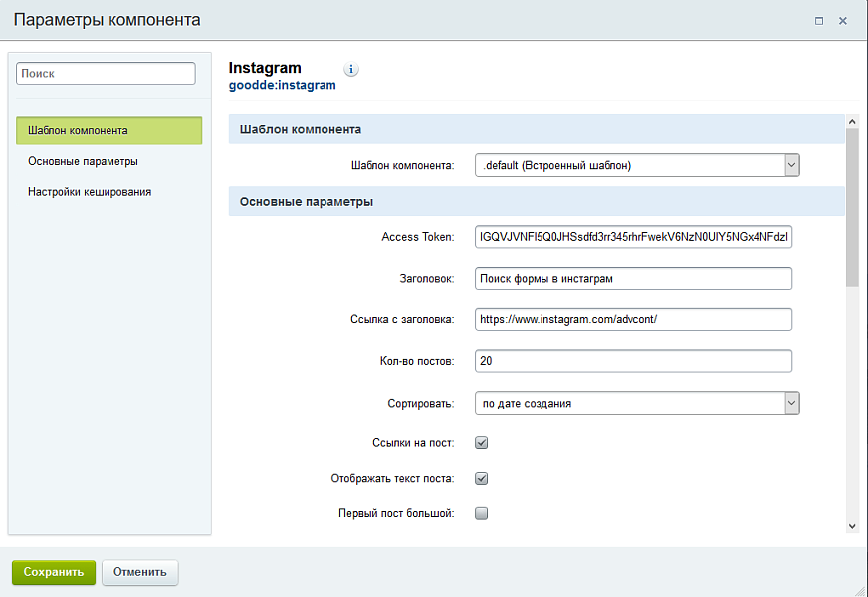Screen dimensions: 868x597
Task: Click the 'Отменить' button
Action: click(140, 572)
